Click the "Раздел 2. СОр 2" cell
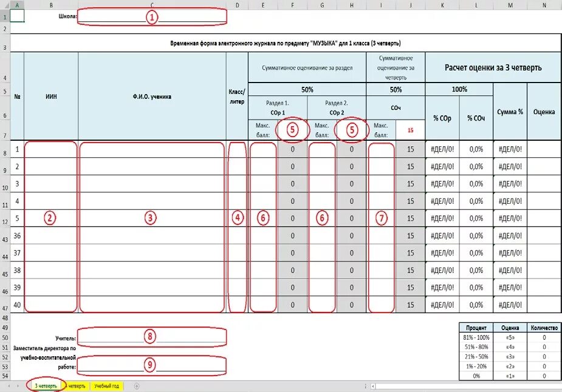 pos(337,108)
